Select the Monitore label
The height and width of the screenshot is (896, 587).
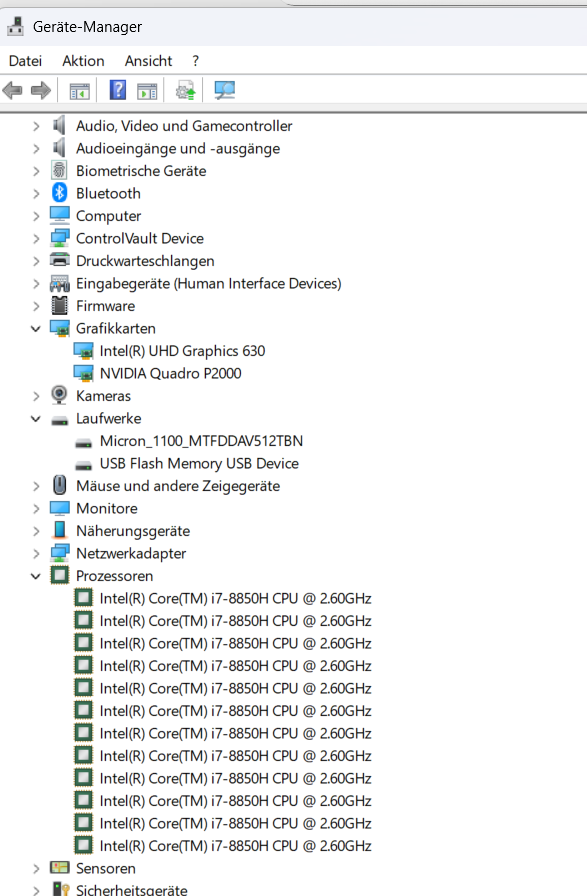[107, 509]
